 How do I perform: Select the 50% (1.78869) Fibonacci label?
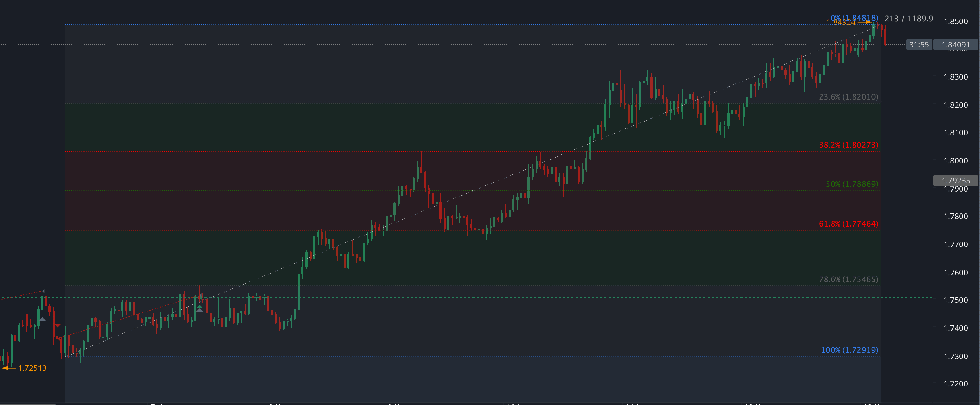point(852,184)
